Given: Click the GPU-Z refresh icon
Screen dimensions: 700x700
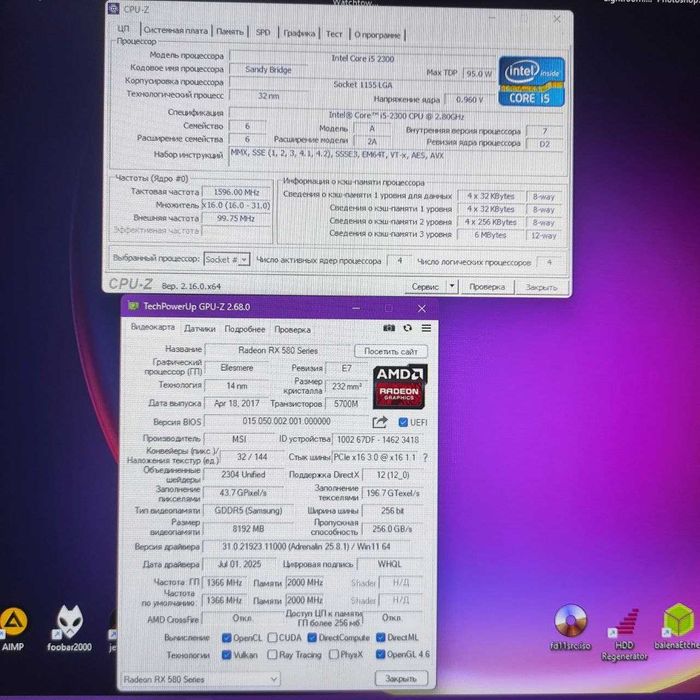Looking at the screenshot, I should point(407,328).
